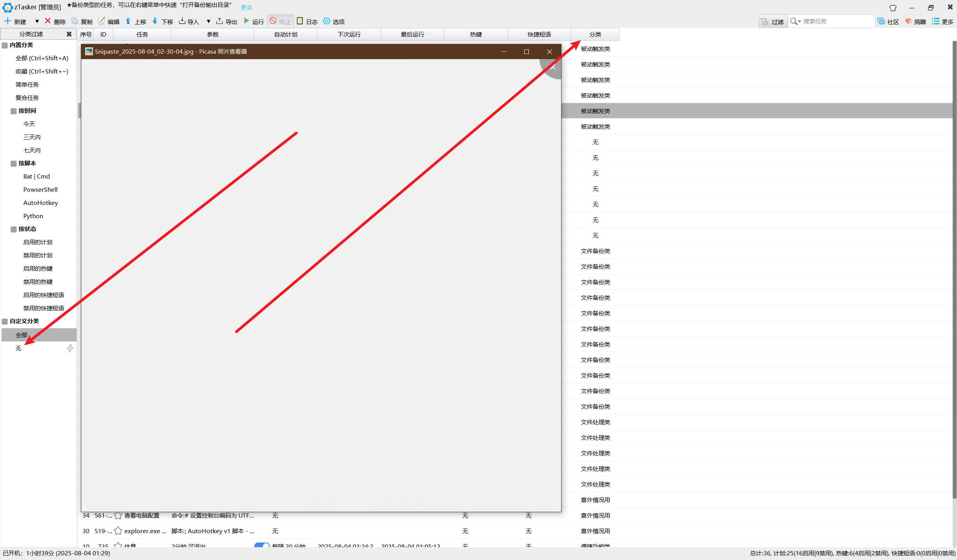Delete the task with the red 删除 icon
The width and height of the screenshot is (957, 560).
(x=48, y=21)
